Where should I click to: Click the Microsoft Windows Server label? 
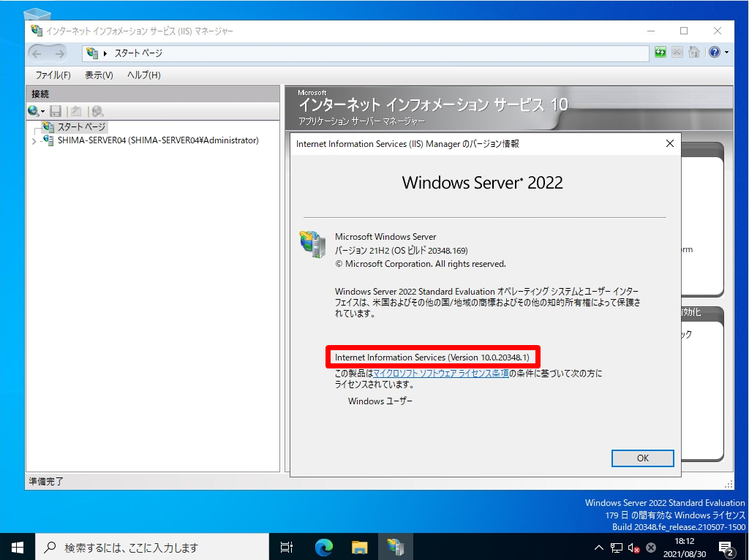(x=385, y=237)
